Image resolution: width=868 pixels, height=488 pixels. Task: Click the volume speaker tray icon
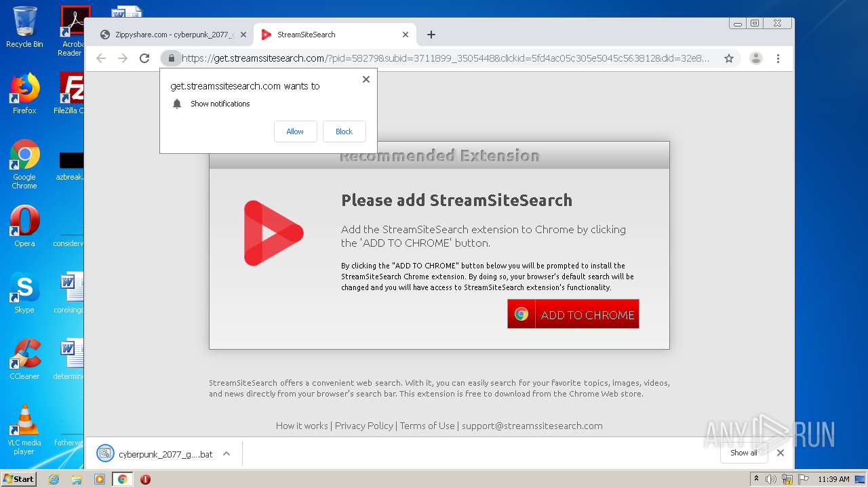(771, 479)
